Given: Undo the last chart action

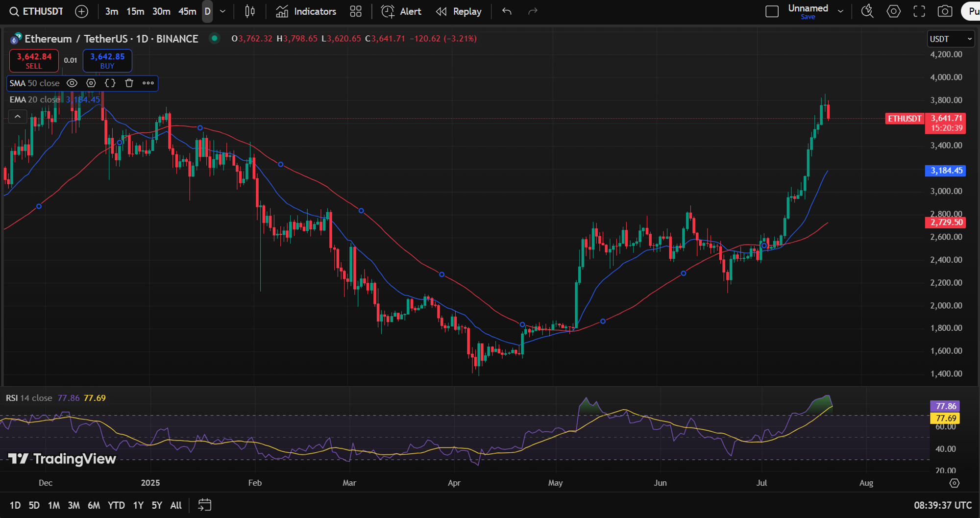Looking at the screenshot, I should click(x=507, y=11).
